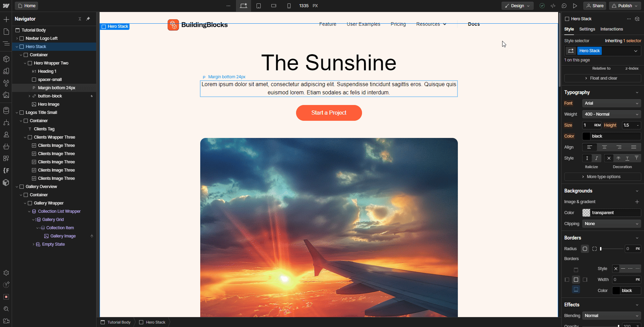Open the Apps panel
644x327 pixels.
point(6,158)
